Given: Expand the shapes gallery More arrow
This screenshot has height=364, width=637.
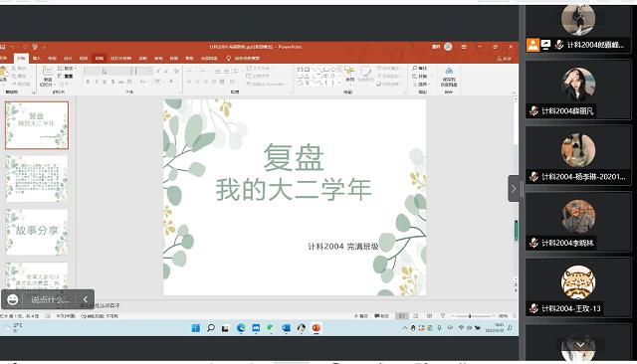Looking at the screenshot, I should click(x=339, y=83).
